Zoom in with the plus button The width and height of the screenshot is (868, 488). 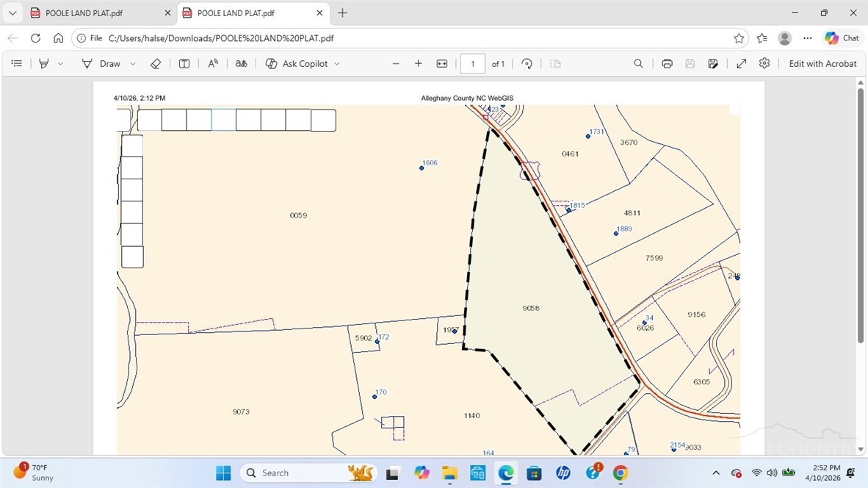click(419, 64)
